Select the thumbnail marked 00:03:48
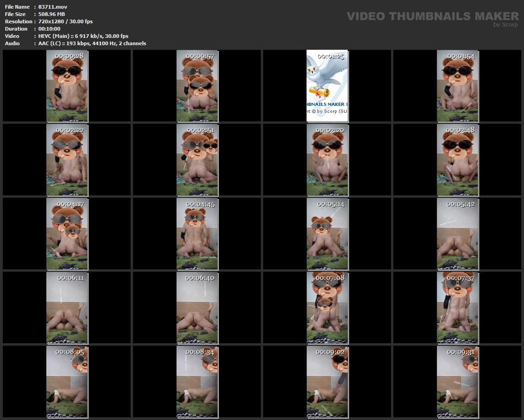This screenshot has height=420, width=524. coord(457,160)
